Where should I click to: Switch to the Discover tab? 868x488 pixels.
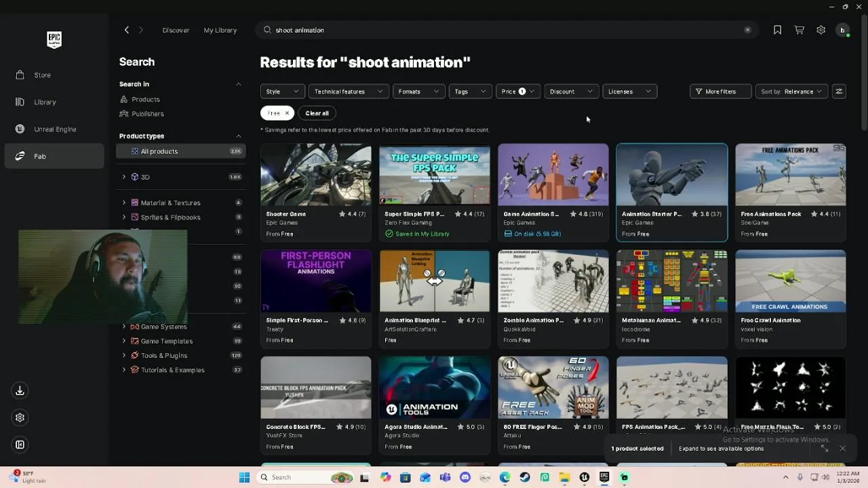click(x=176, y=30)
